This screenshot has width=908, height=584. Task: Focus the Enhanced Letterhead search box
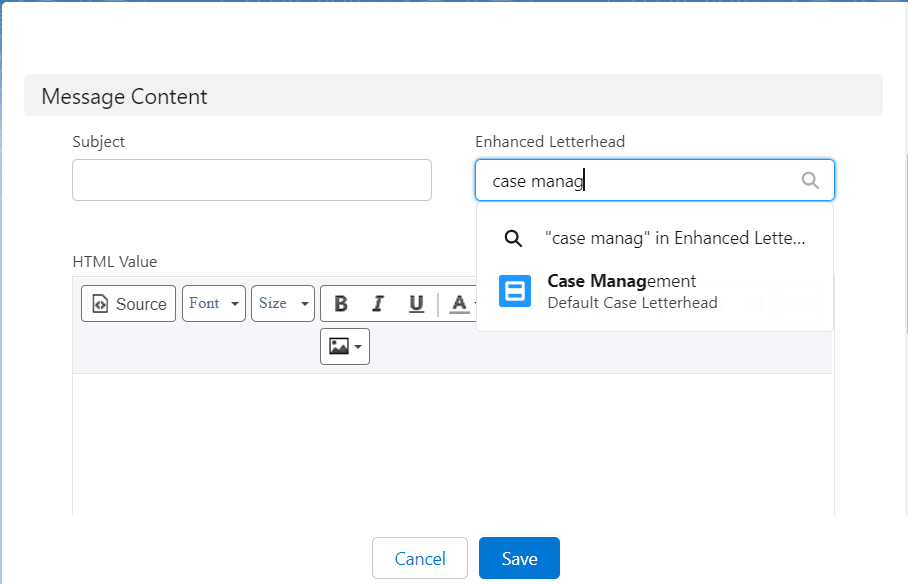tap(640, 181)
